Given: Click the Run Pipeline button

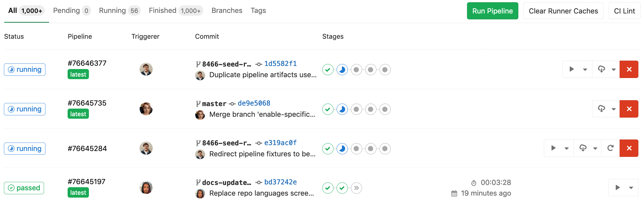Looking at the screenshot, I should click(493, 11).
